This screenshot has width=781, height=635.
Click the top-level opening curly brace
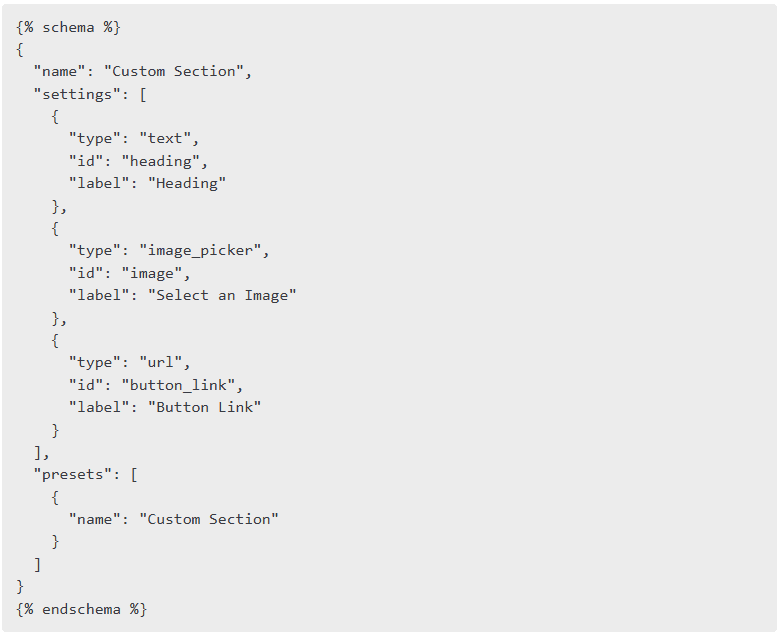click(x=20, y=49)
